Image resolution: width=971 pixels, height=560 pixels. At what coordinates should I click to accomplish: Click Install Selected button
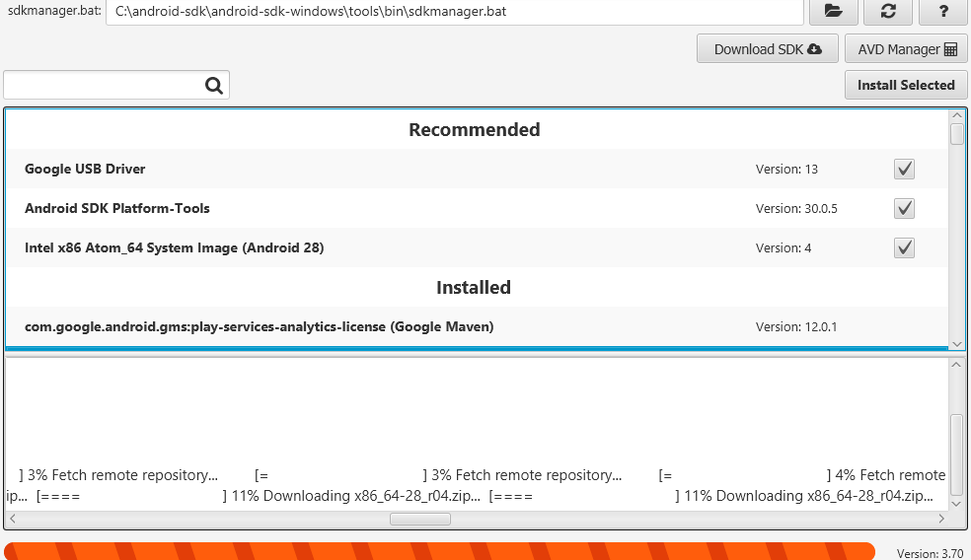click(906, 85)
